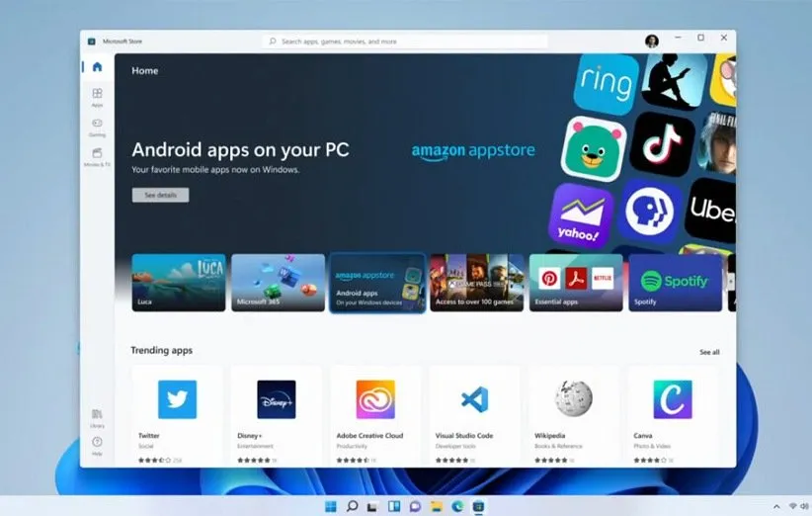Open the Wikipedia app tile

pyautogui.click(x=573, y=399)
